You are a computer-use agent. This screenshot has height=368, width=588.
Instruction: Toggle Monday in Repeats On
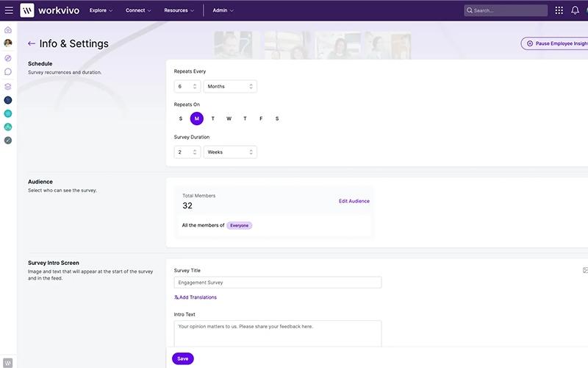click(197, 118)
